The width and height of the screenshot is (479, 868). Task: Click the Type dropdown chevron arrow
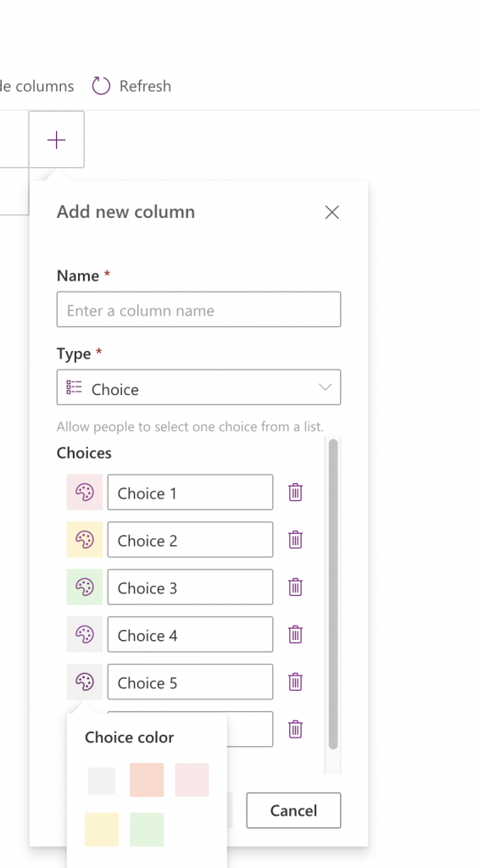(x=325, y=387)
